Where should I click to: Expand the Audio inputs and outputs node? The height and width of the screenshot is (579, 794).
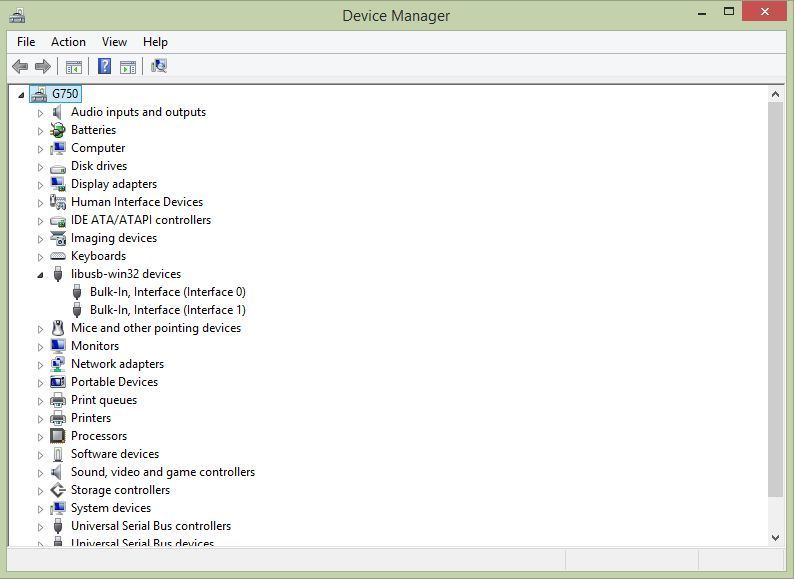(40, 113)
